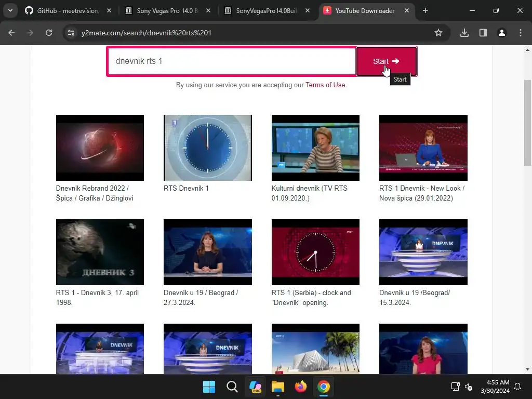Open the notification bell icon
Image resolution: width=532 pixels, height=399 pixels.
(517, 387)
